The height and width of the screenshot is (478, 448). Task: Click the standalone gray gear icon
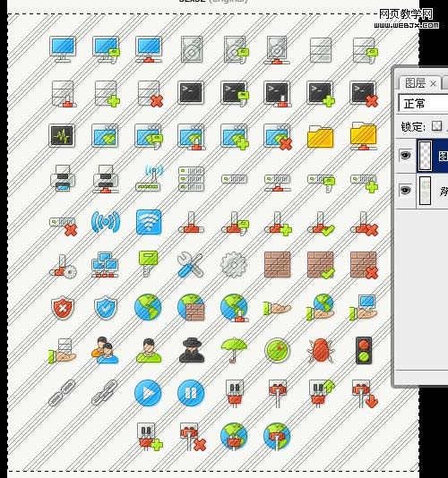(x=234, y=265)
